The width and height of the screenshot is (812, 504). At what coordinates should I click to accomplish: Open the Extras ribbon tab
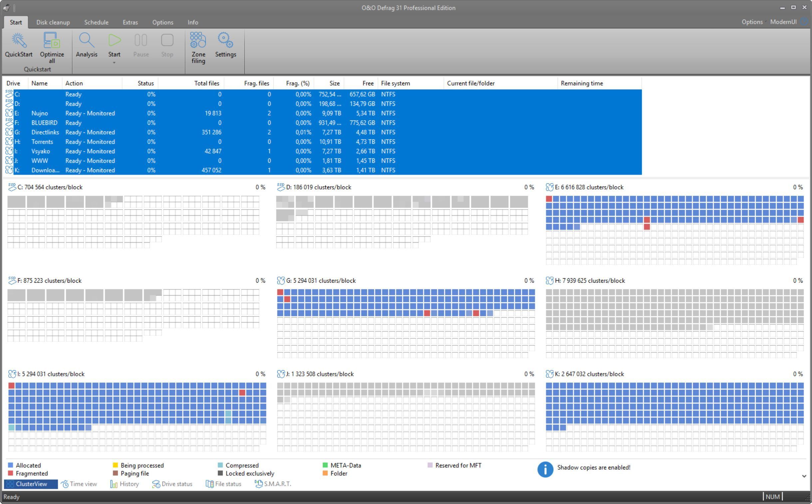point(130,22)
